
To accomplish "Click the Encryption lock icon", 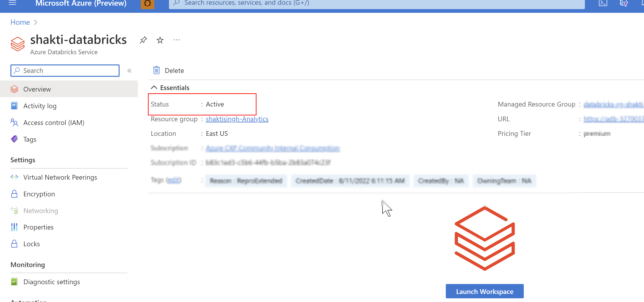I will [14, 194].
